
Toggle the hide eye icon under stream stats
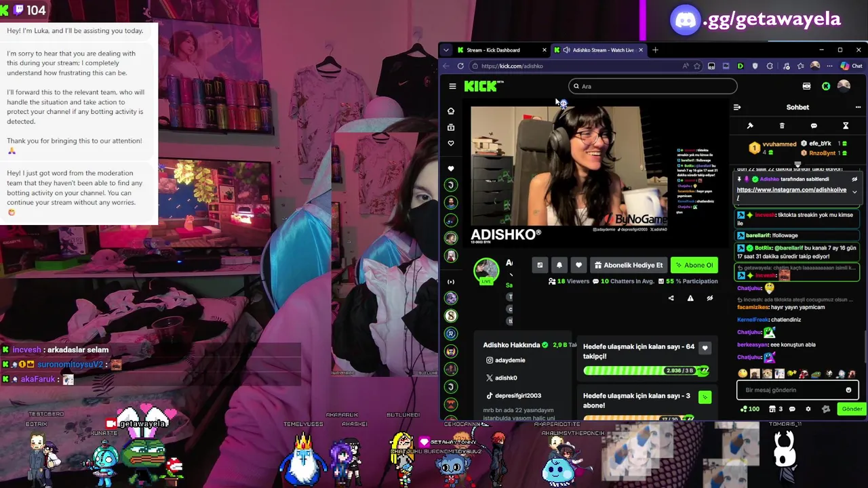pos(710,298)
